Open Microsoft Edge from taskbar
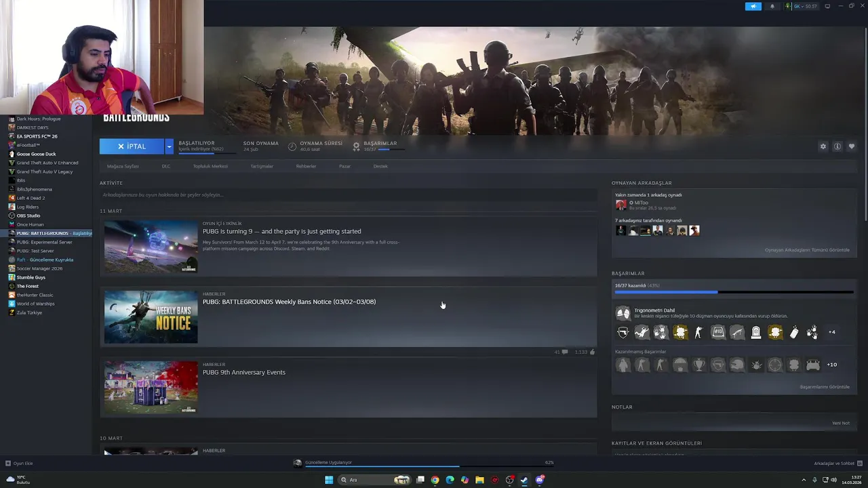 click(450, 480)
